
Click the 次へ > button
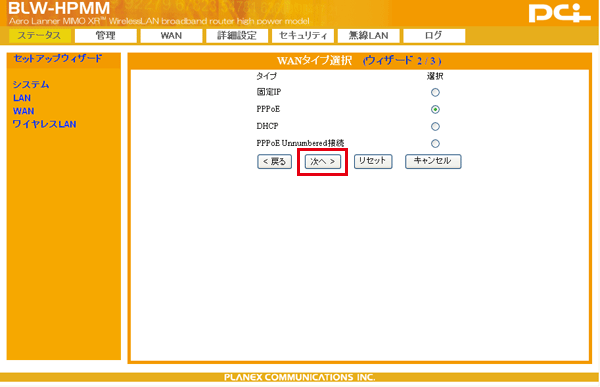click(323, 162)
